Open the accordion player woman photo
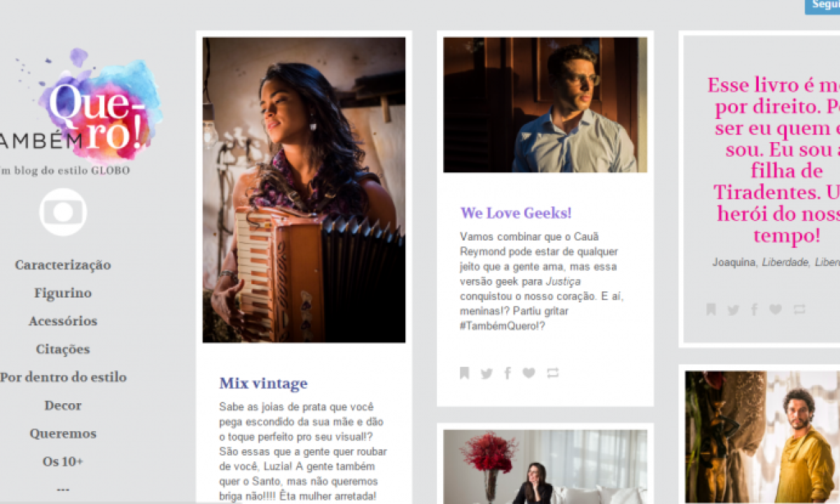This screenshot has width=840, height=504. pos(304,190)
